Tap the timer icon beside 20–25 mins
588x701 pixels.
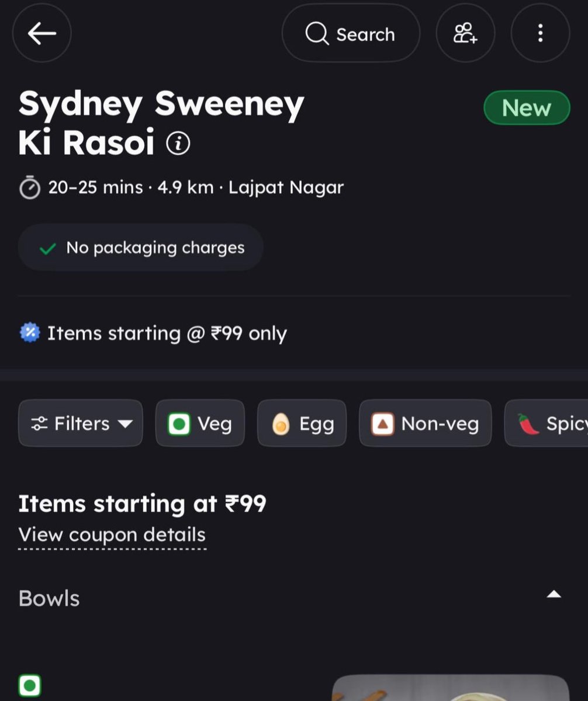click(30, 188)
